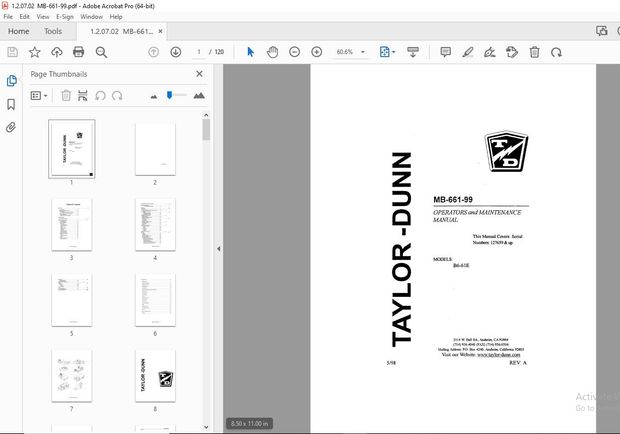This screenshot has width=620, height=434.
Task: Close the Page Thumbnails panel
Action: click(x=199, y=74)
